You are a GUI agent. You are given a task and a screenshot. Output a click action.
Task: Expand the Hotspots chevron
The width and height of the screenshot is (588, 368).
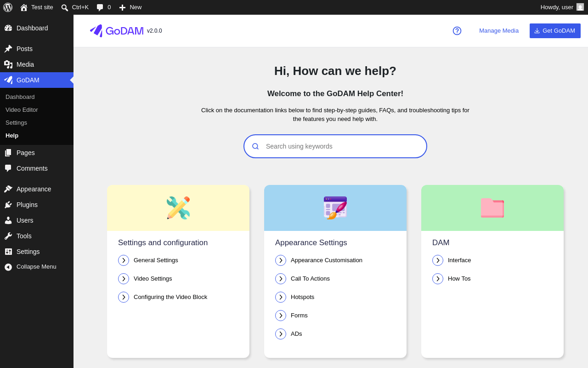point(281,297)
